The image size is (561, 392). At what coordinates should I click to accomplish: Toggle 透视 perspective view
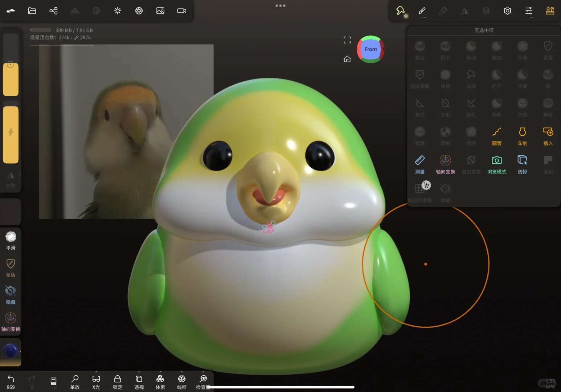pyautogui.click(x=139, y=382)
